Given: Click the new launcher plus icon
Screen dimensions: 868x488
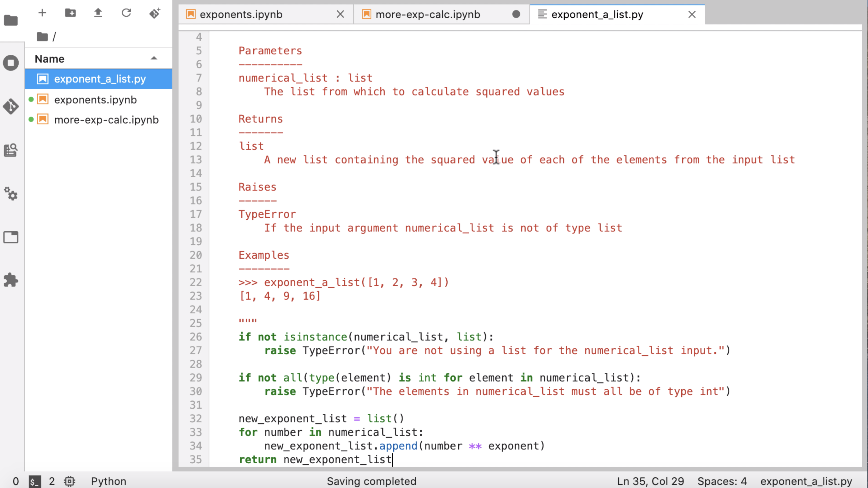Looking at the screenshot, I should point(42,13).
